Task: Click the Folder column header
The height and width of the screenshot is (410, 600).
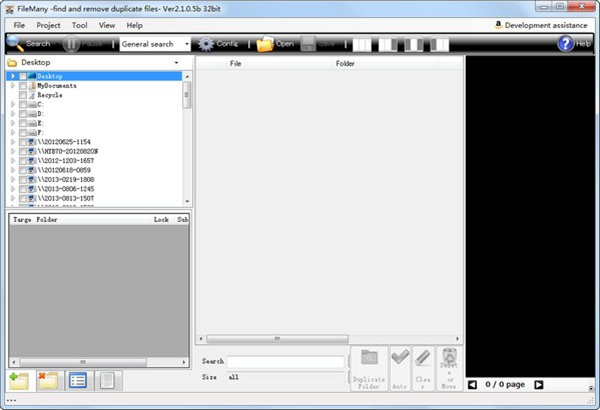Action: pos(345,63)
